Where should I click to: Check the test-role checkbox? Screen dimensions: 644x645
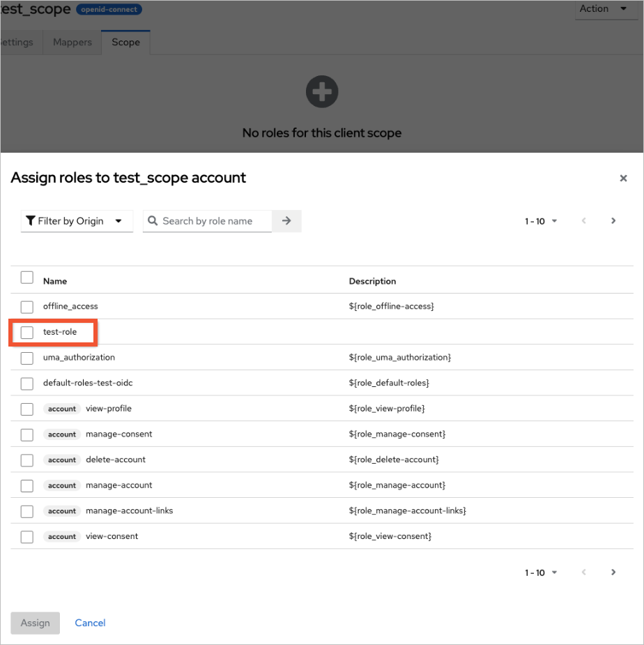[27, 333]
